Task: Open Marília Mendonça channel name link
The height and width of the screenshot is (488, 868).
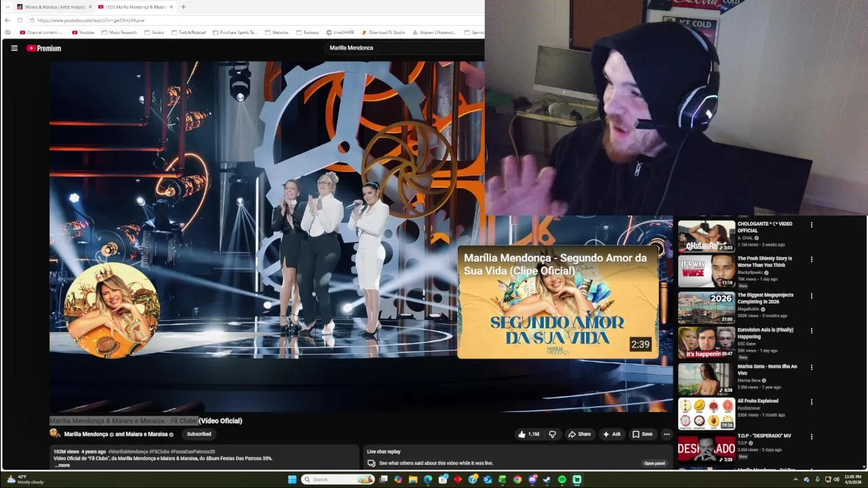Action: pyautogui.click(x=86, y=434)
